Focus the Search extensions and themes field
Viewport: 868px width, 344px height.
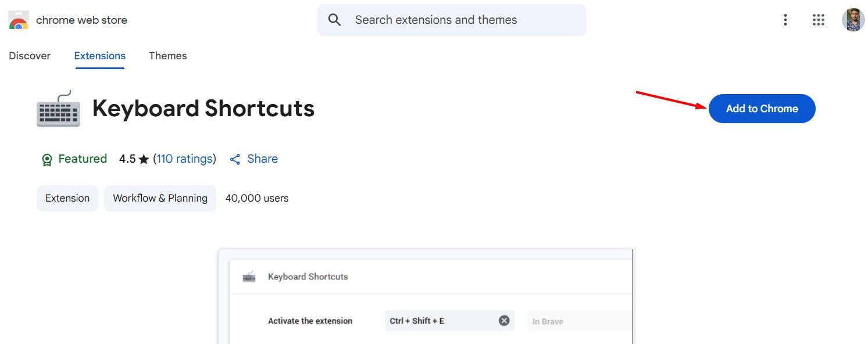tap(459, 20)
